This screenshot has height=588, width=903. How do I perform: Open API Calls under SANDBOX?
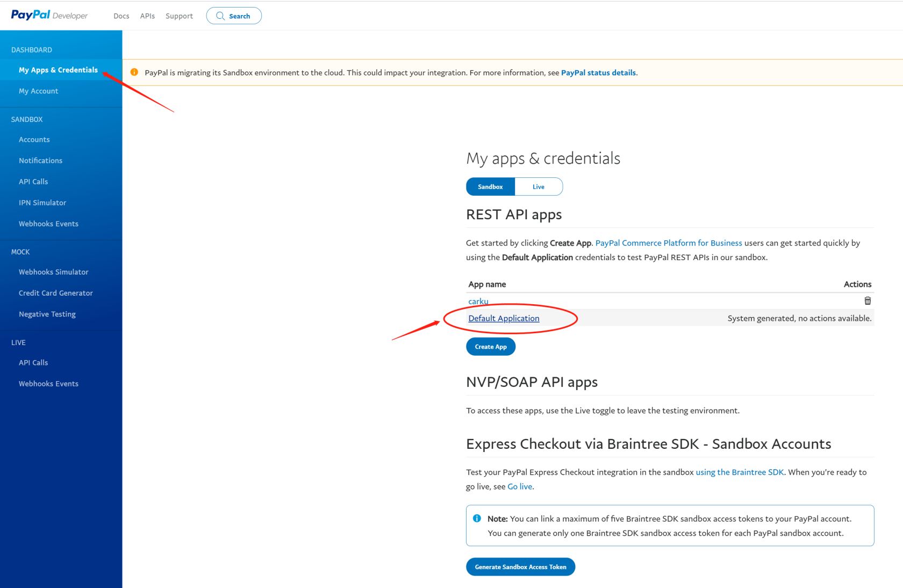pyautogui.click(x=33, y=182)
